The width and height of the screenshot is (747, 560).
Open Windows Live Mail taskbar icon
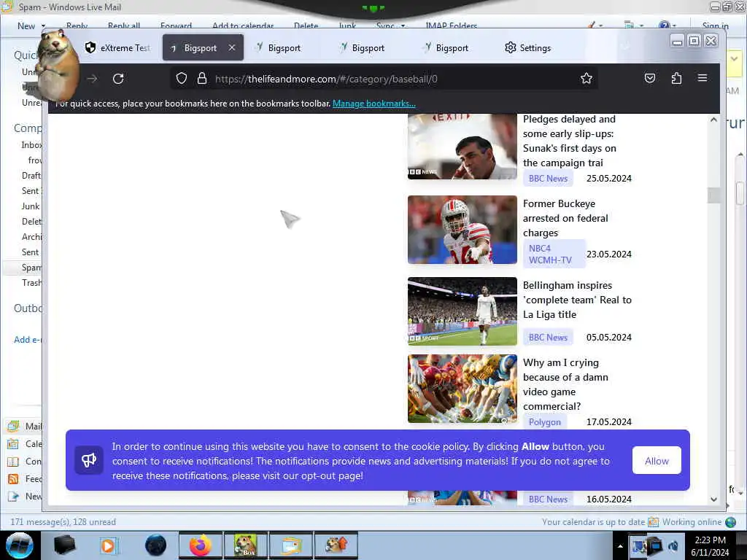291,545
